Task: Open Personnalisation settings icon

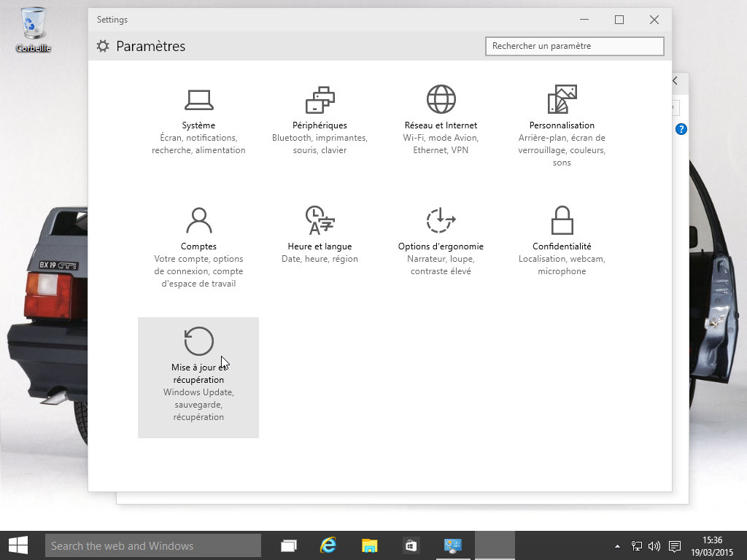Action: [x=562, y=99]
